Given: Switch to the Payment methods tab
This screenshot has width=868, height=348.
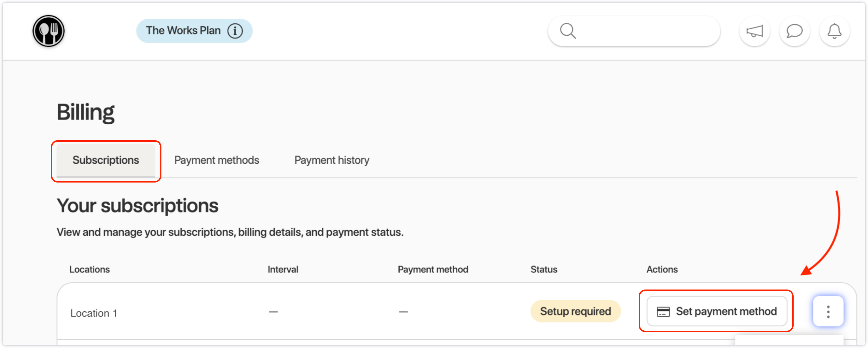Looking at the screenshot, I should point(217,160).
